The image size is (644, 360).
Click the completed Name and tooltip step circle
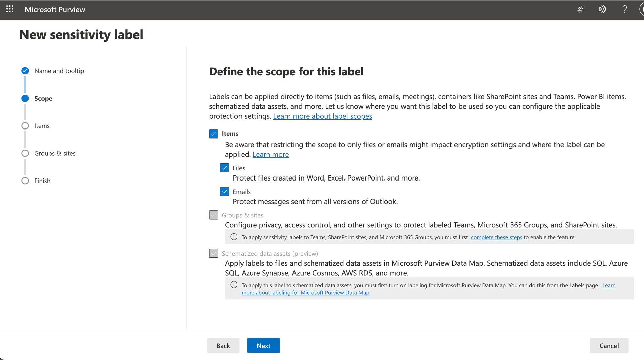25,71
